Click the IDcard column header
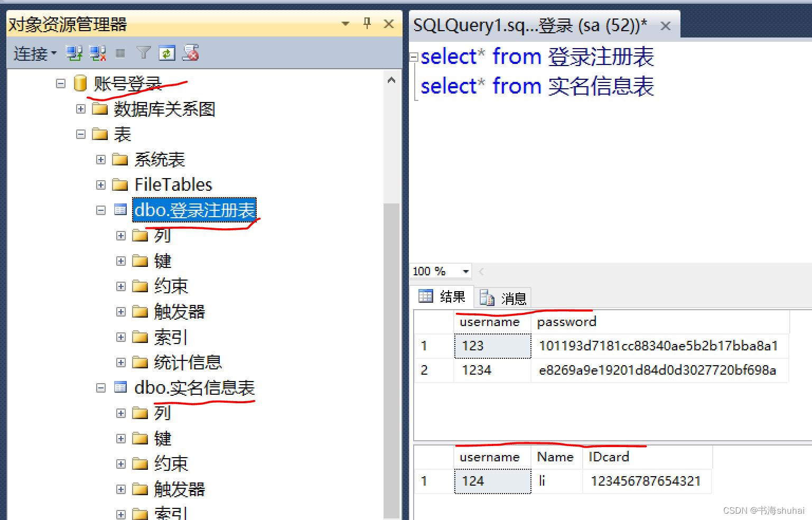This screenshot has width=812, height=520. pyautogui.click(x=647, y=457)
